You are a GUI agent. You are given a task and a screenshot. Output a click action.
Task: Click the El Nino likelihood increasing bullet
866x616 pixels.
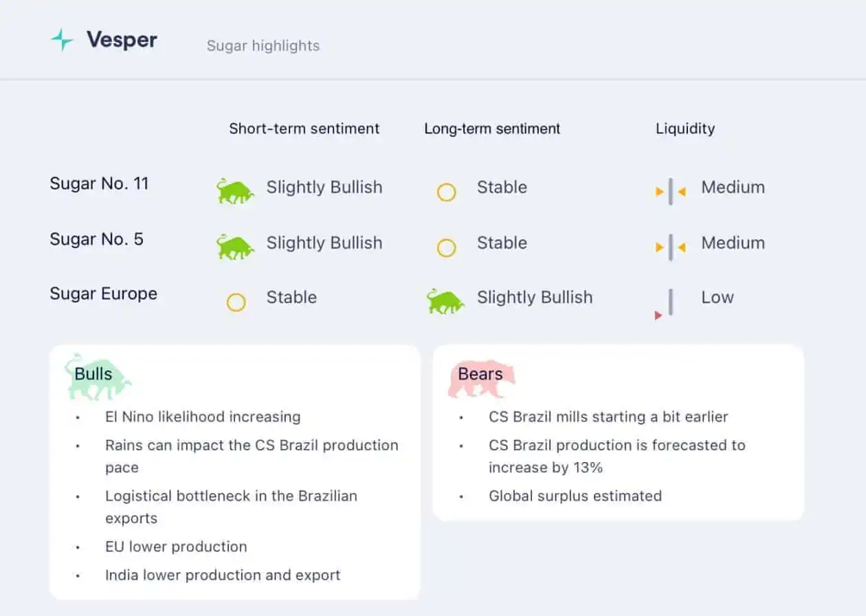[203, 417]
